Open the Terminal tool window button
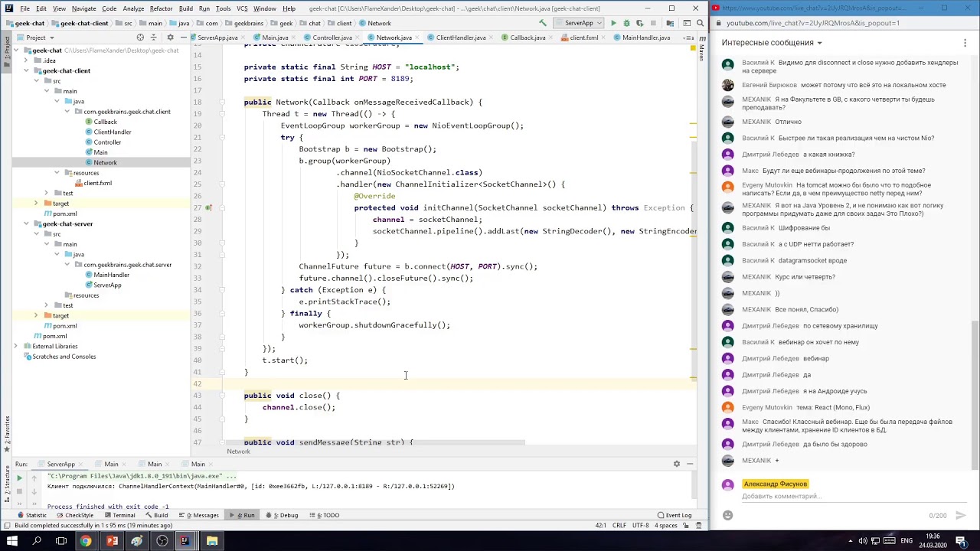Screen dimensions: 980x551 tap(119, 515)
